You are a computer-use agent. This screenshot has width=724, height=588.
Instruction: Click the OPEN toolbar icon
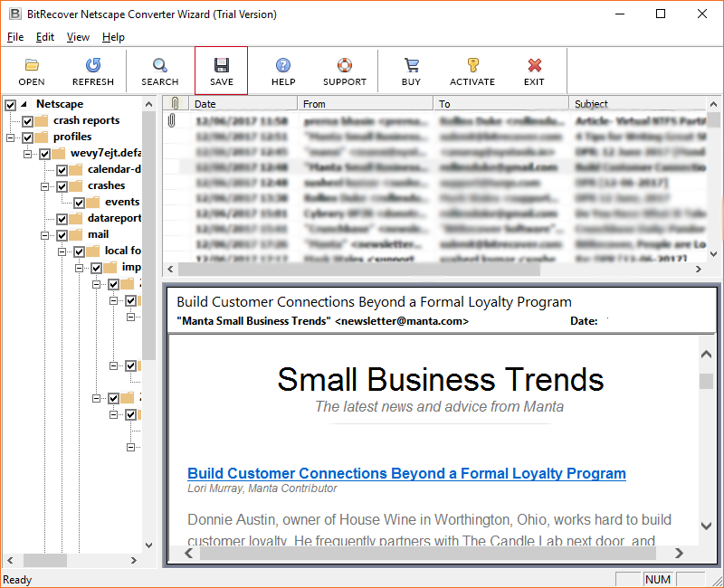(x=32, y=65)
